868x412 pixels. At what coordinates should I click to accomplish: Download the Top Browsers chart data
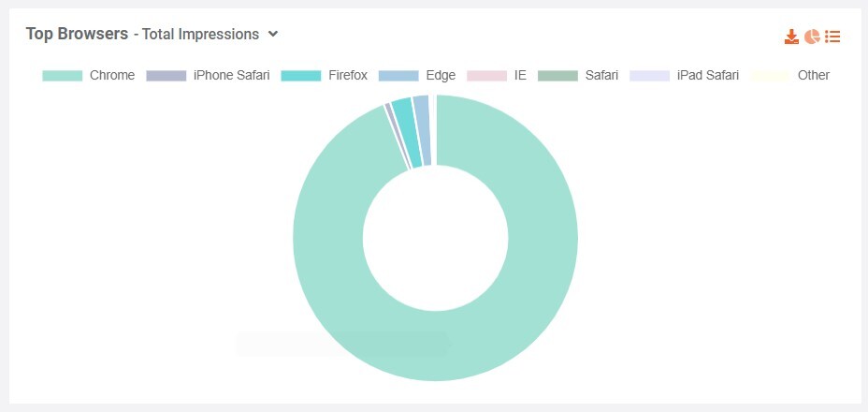pos(791,37)
